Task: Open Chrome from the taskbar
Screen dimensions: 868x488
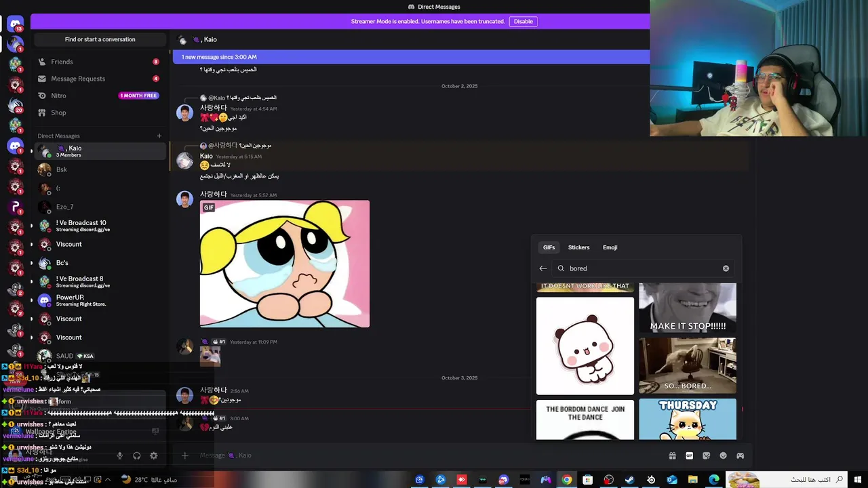Action: point(567,480)
